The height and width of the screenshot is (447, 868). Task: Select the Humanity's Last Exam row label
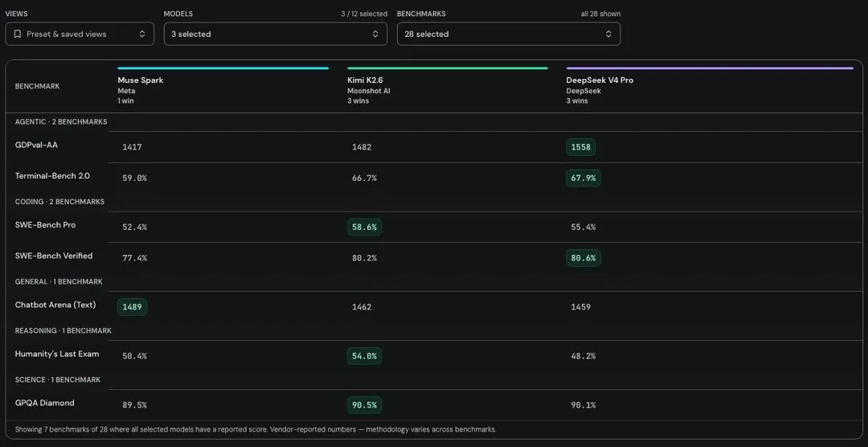(x=57, y=354)
